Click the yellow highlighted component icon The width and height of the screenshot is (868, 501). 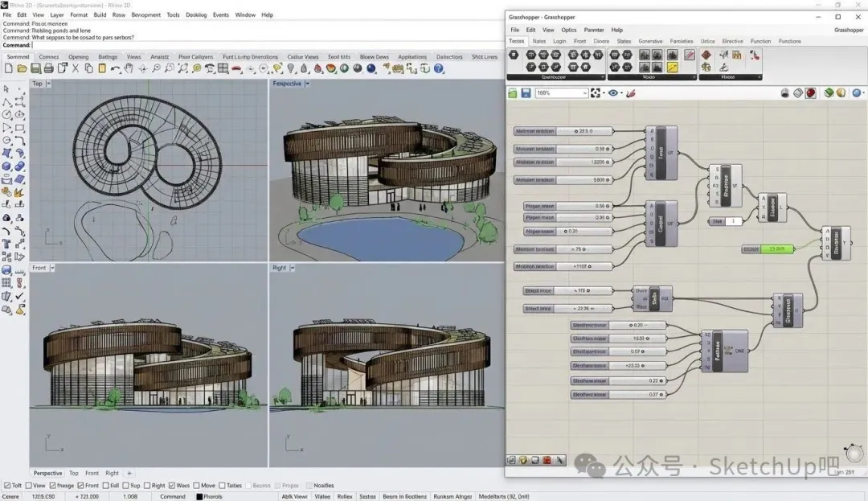point(671,68)
